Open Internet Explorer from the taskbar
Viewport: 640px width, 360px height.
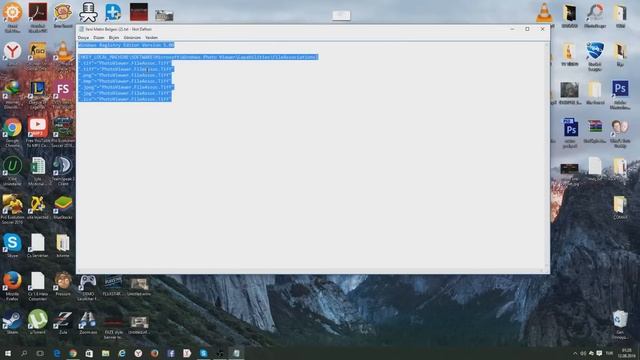122,353
